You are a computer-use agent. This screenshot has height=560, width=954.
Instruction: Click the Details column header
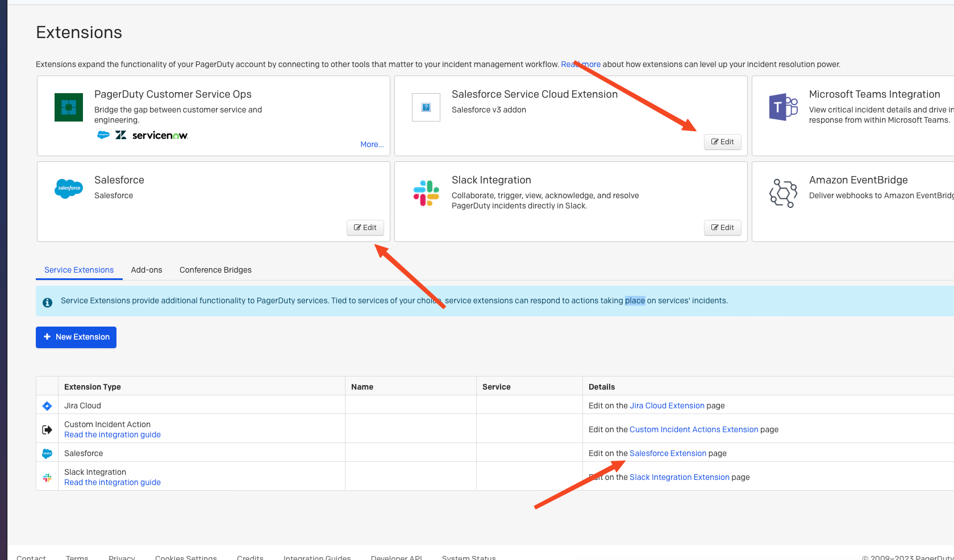pos(602,387)
